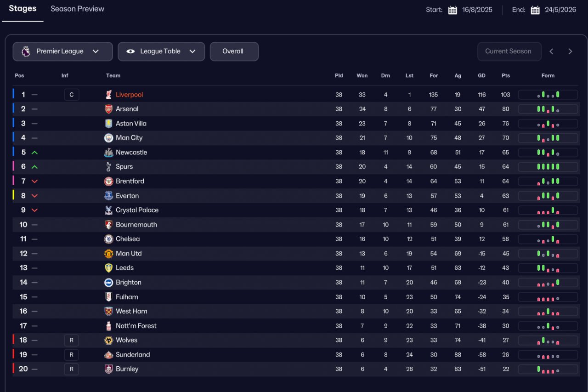Click the Chelsea club badge
Screen dimensions: 588x392
[108, 239]
